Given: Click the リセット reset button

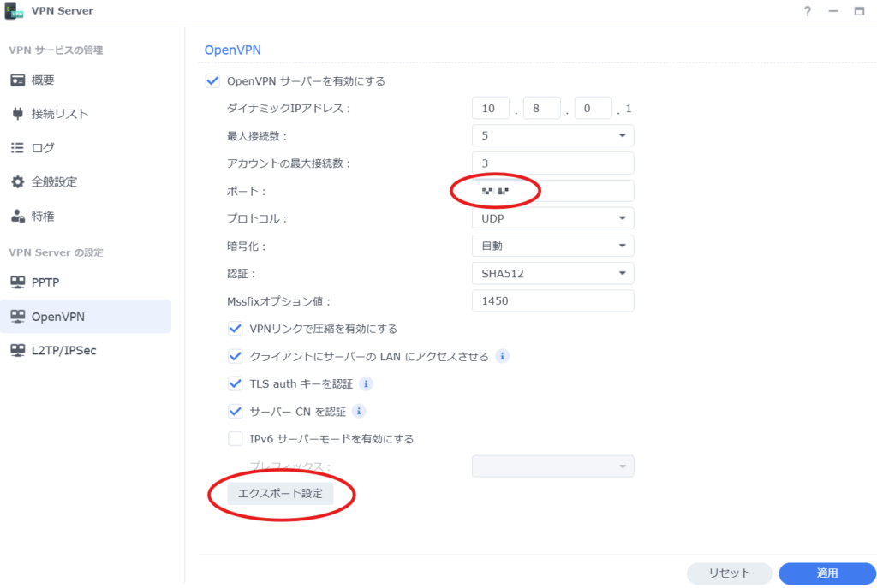Looking at the screenshot, I should point(729,573).
